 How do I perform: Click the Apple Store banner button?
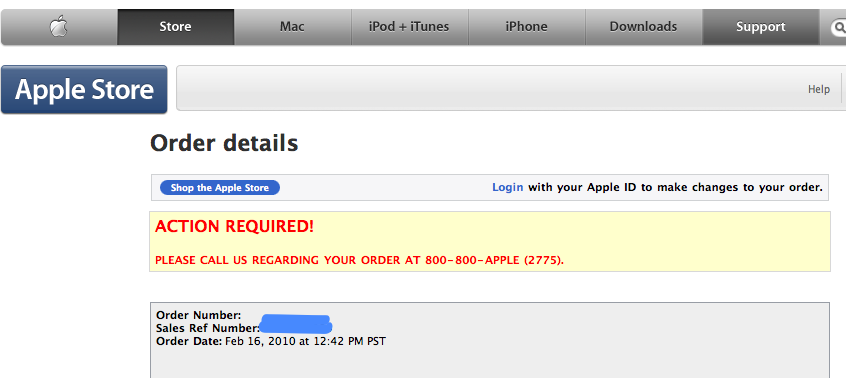[x=84, y=89]
